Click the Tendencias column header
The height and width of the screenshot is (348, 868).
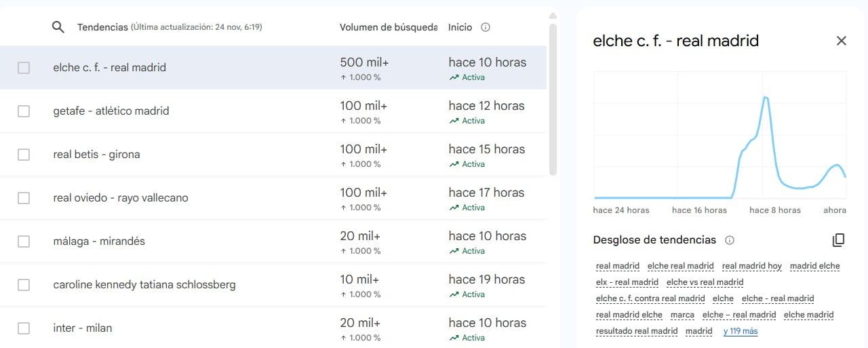pos(102,27)
